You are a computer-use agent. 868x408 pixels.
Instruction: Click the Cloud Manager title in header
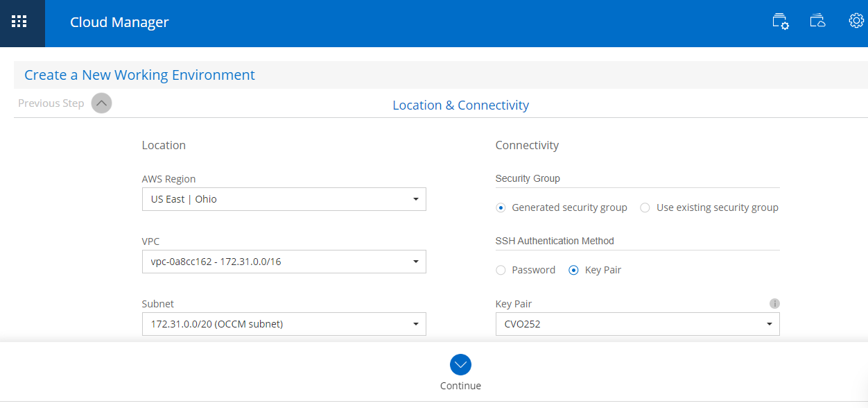tap(119, 22)
